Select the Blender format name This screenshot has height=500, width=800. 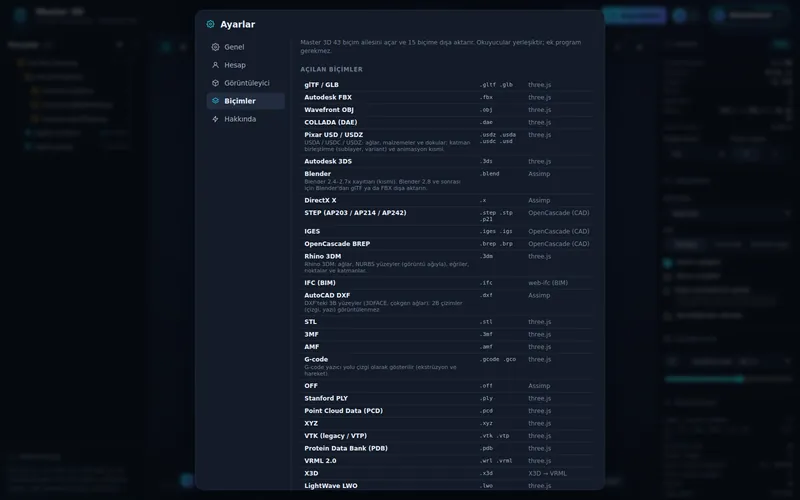[x=317, y=173]
